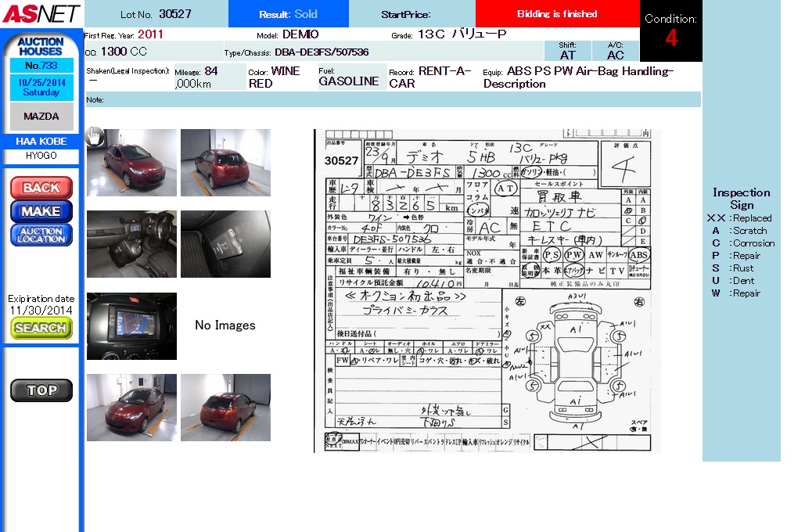This screenshot has height=532, width=805.
Task: View the navigation screen photo
Action: [x=131, y=326]
